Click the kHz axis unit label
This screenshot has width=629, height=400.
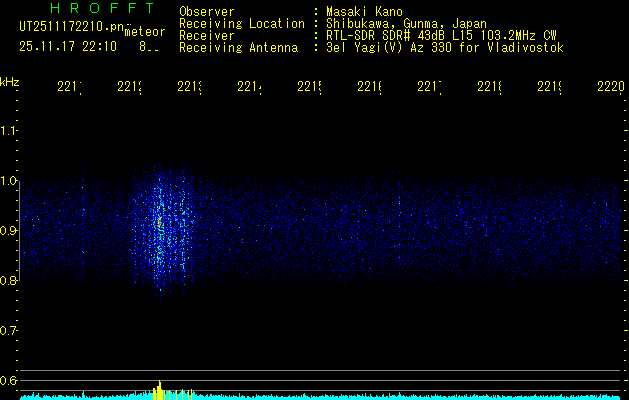10,83
